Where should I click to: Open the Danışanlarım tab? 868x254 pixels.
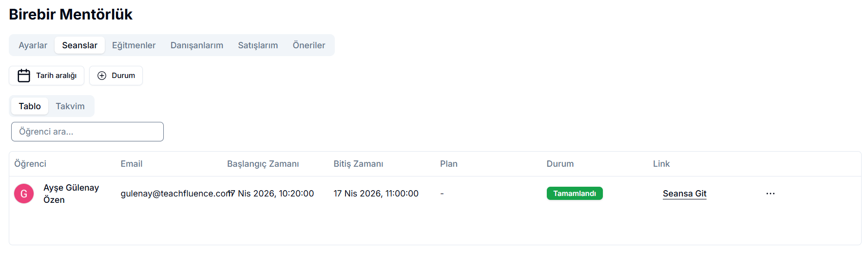[196, 45]
